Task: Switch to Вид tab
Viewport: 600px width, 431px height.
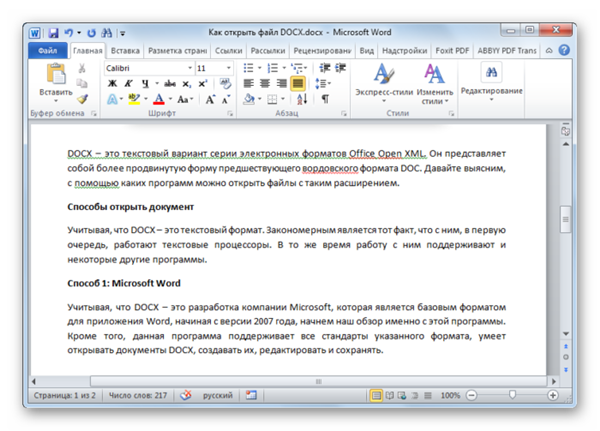Action: tap(367, 51)
